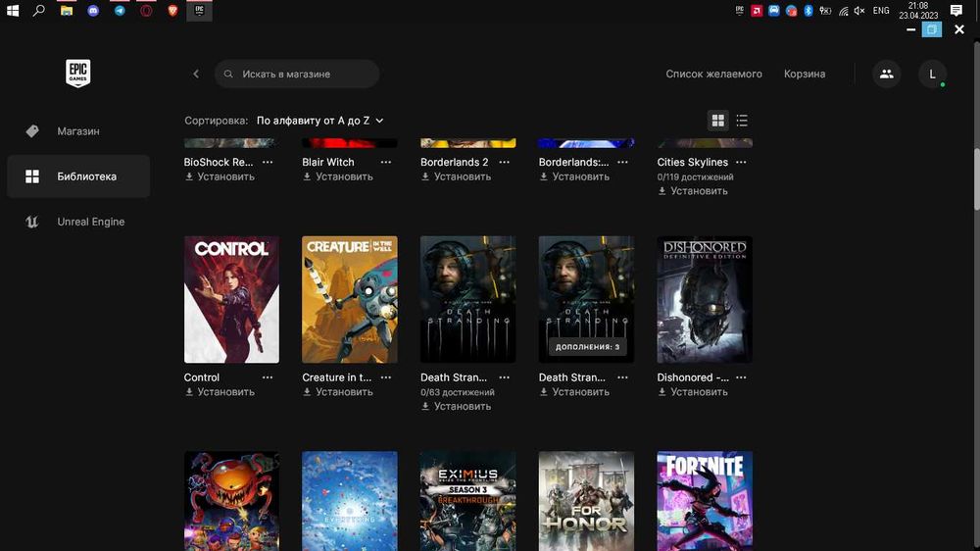This screenshot has height=551, width=980.
Task: Open Список желаемого wishlist
Action: coord(713,74)
